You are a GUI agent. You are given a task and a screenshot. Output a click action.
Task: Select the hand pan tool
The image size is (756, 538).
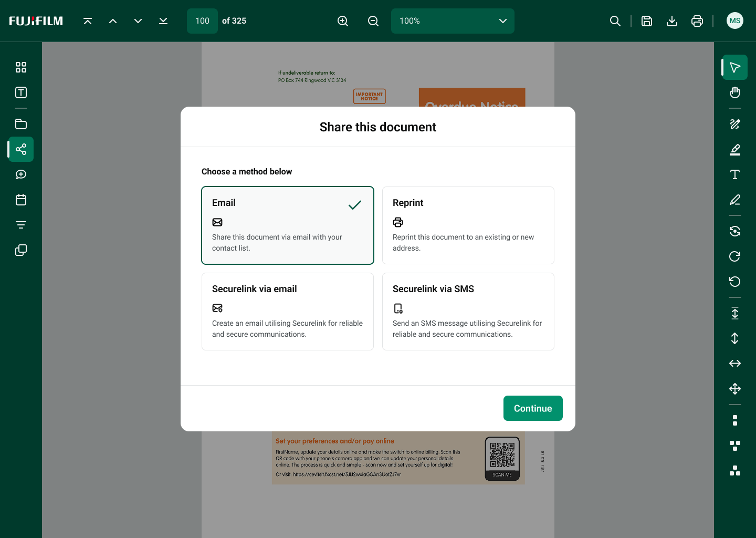[x=735, y=92]
